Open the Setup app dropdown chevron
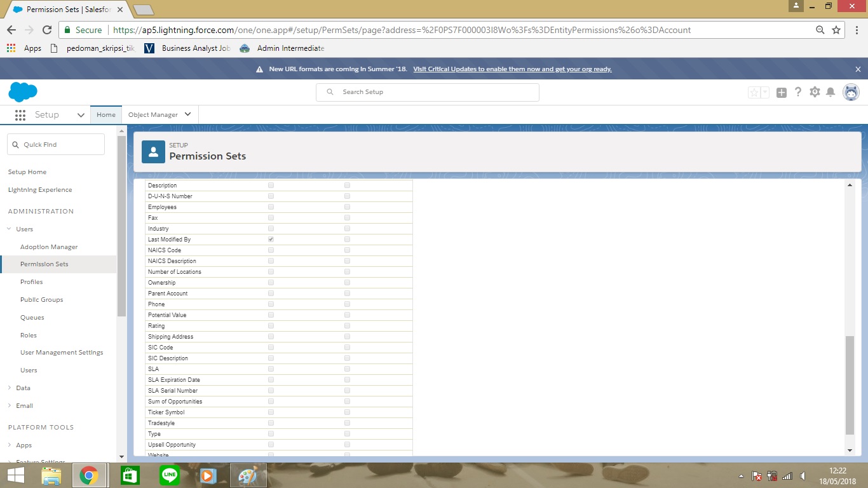Viewport: 868px width, 488px height. [81, 115]
